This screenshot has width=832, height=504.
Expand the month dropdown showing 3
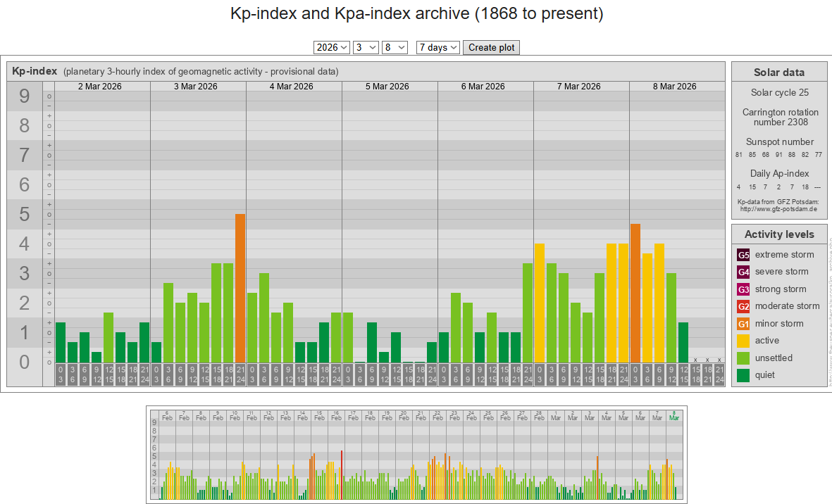click(x=366, y=47)
